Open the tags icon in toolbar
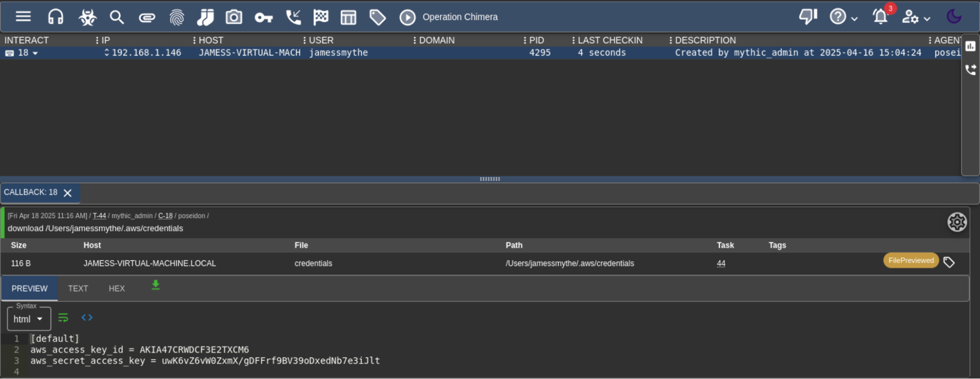Image resolution: width=980 pixels, height=379 pixels. click(377, 17)
